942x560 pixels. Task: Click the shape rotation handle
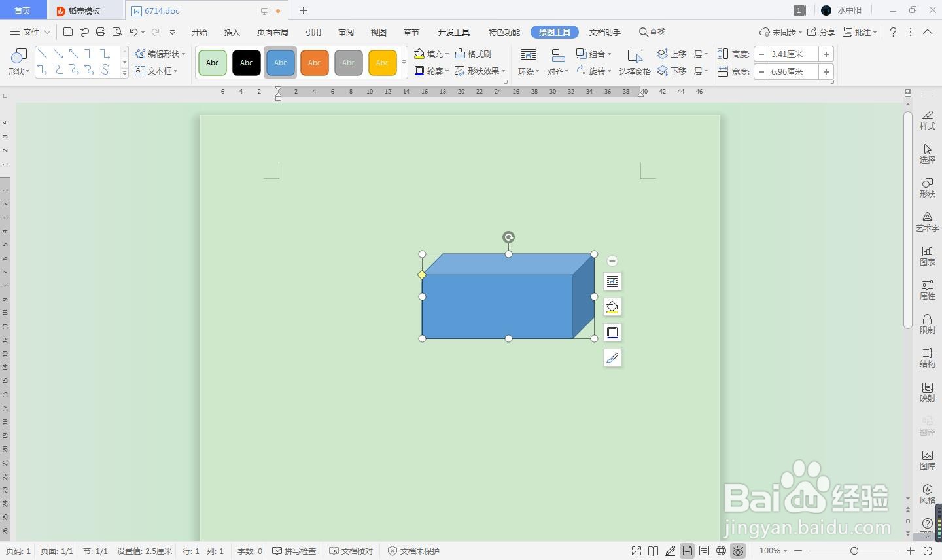click(x=508, y=237)
